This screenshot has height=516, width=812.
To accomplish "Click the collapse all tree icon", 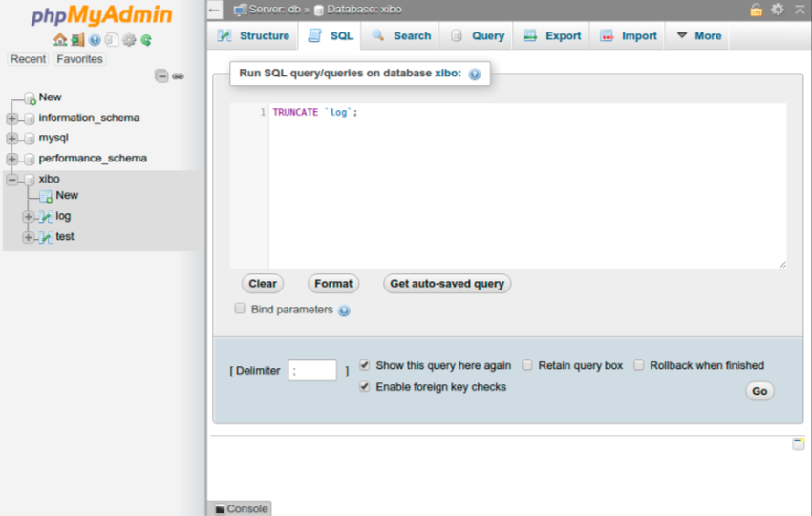I will click(161, 76).
